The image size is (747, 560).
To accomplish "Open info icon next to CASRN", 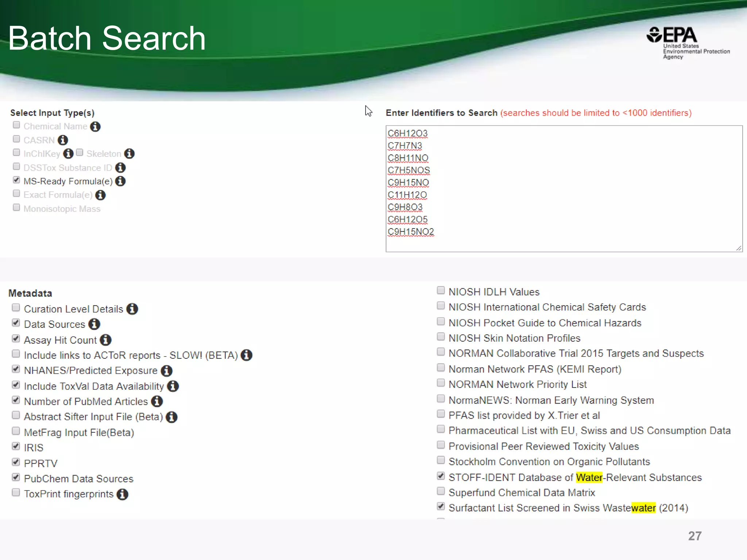I will click(x=63, y=140).
